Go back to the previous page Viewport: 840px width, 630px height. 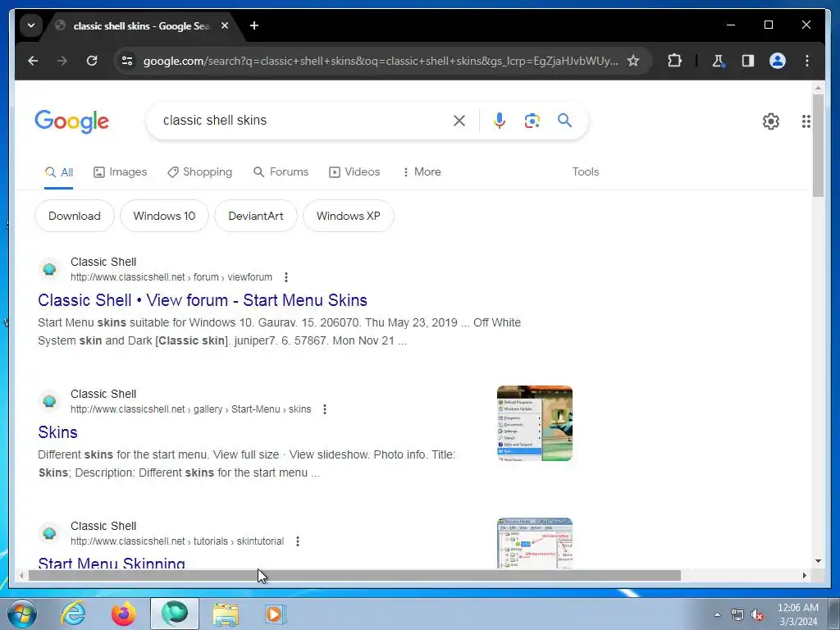[x=33, y=61]
